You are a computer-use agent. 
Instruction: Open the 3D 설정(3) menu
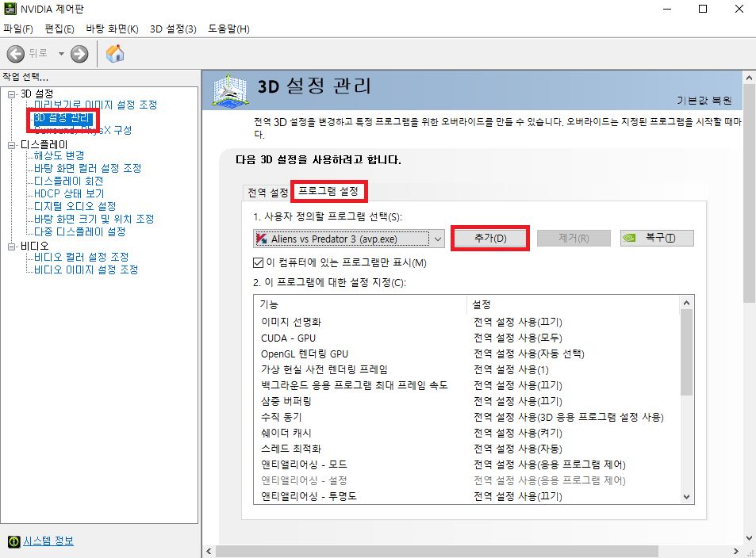click(x=173, y=29)
